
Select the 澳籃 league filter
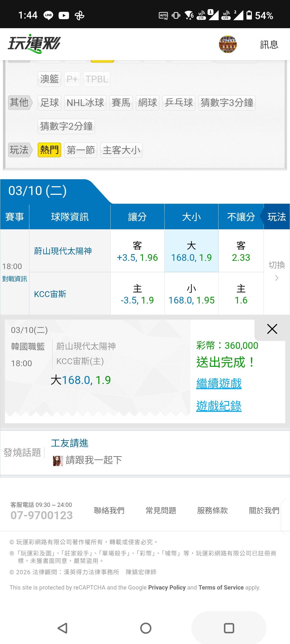[x=49, y=79]
